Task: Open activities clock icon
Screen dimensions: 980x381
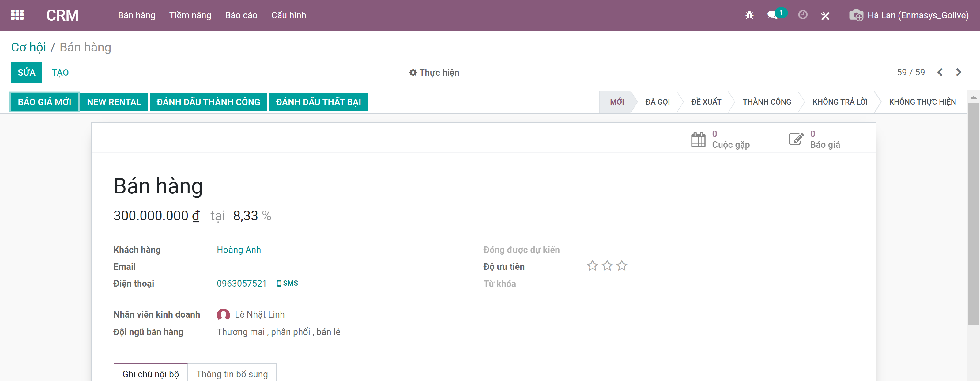Action: coord(802,15)
